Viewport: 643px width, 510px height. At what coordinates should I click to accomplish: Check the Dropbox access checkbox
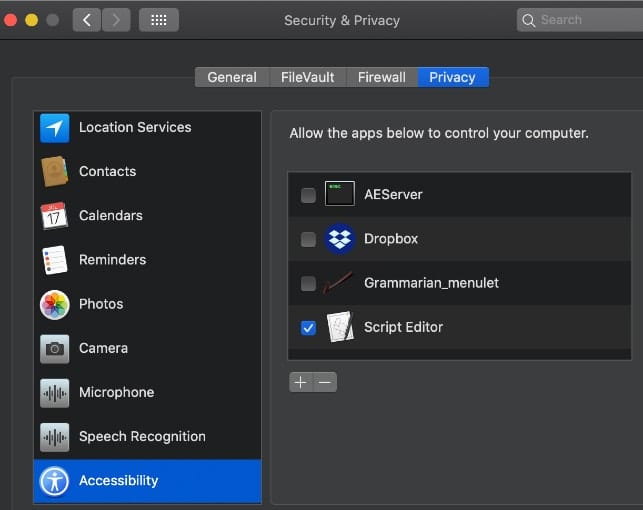tap(308, 239)
